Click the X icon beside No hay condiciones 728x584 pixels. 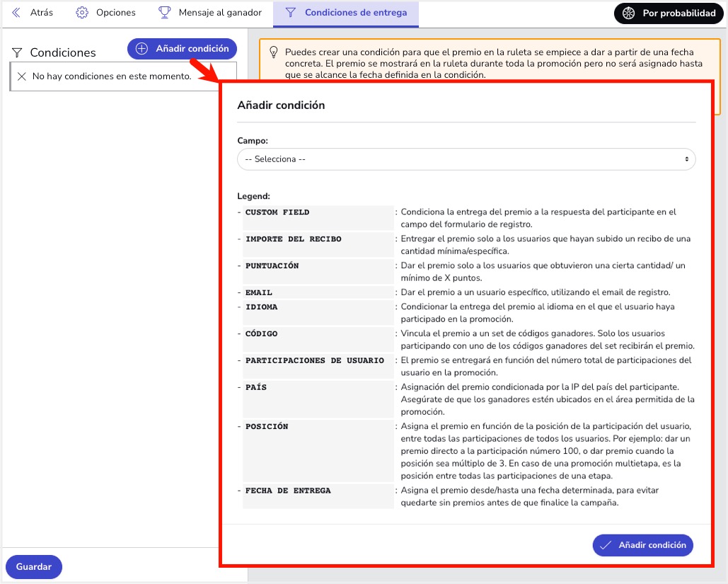pos(21,76)
